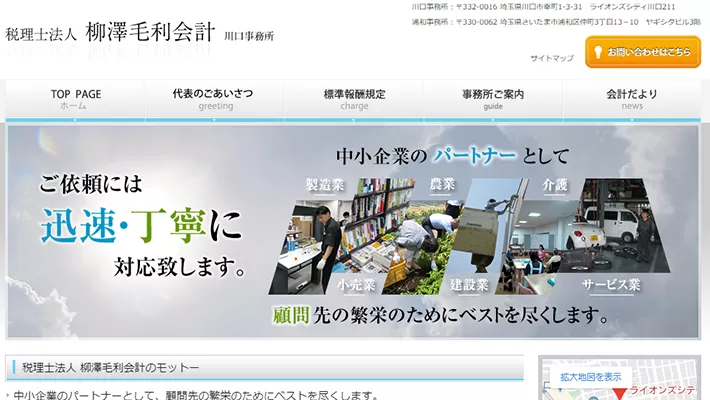Open 事務所ご案内 guide menu
The height and width of the screenshot is (400, 710).
point(493,99)
